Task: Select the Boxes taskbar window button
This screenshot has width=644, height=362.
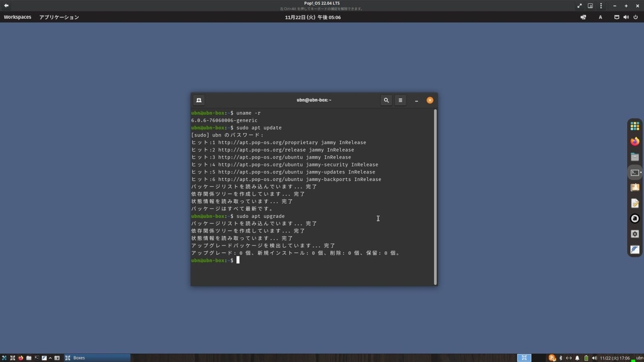Action: (97, 358)
